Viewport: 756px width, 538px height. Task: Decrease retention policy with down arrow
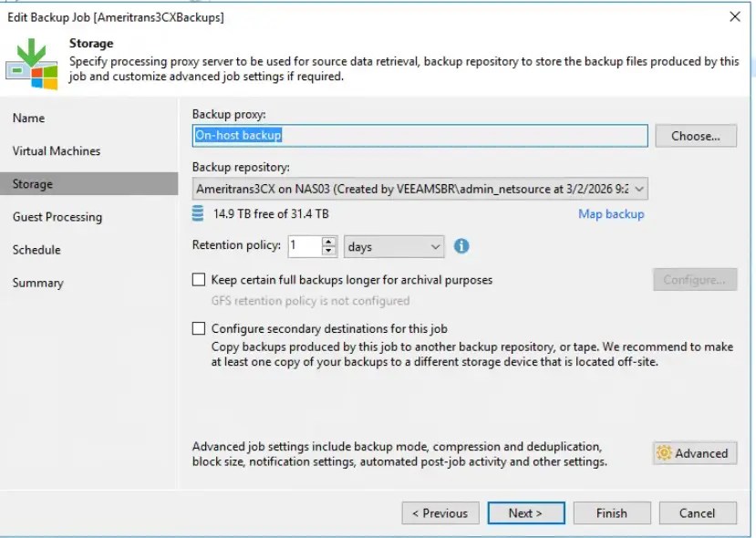coord(329,251)
